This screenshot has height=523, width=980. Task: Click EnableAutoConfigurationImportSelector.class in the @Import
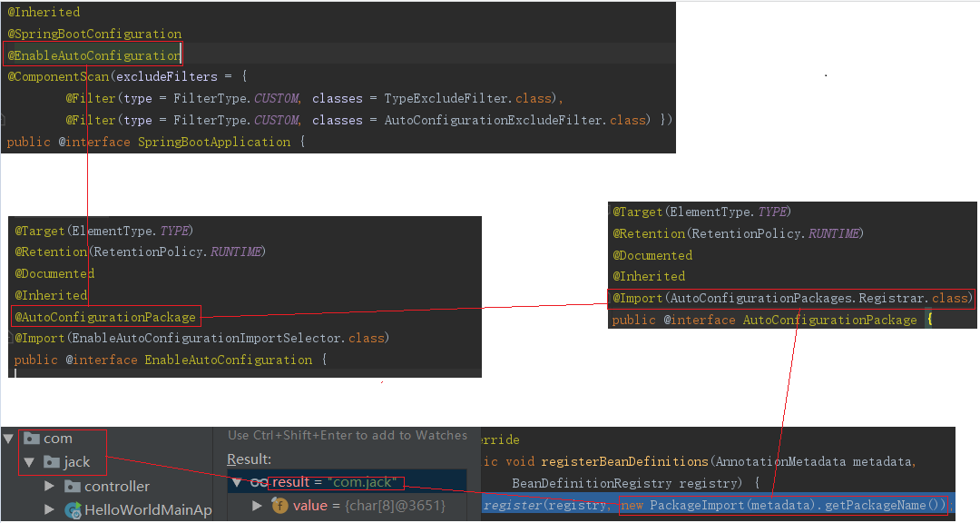pyautogui.click(x=228, y=339)
